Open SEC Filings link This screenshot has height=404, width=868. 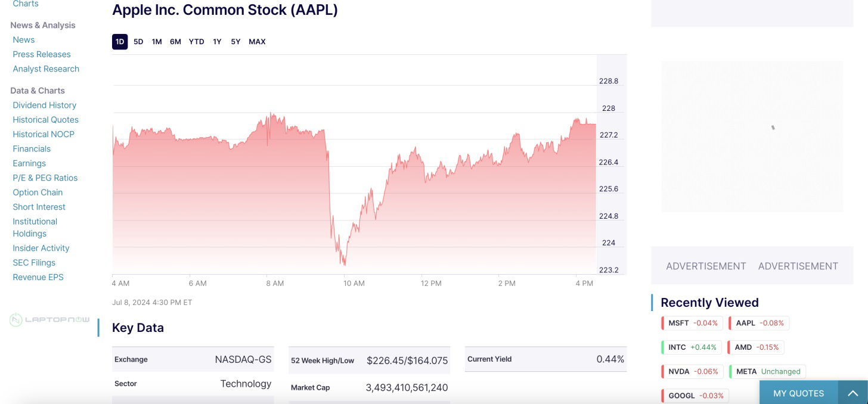34,263
